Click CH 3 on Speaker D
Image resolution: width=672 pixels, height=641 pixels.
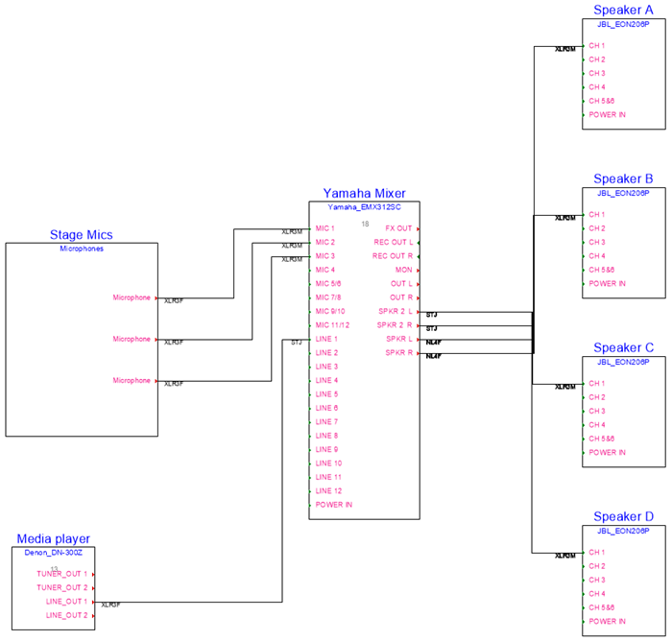tap(596, 580)
